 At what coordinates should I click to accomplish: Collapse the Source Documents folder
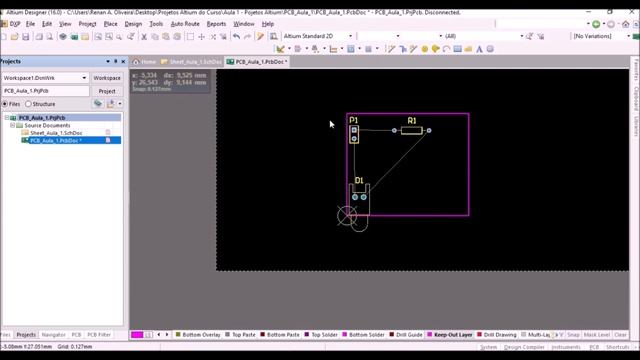point(12,125)
